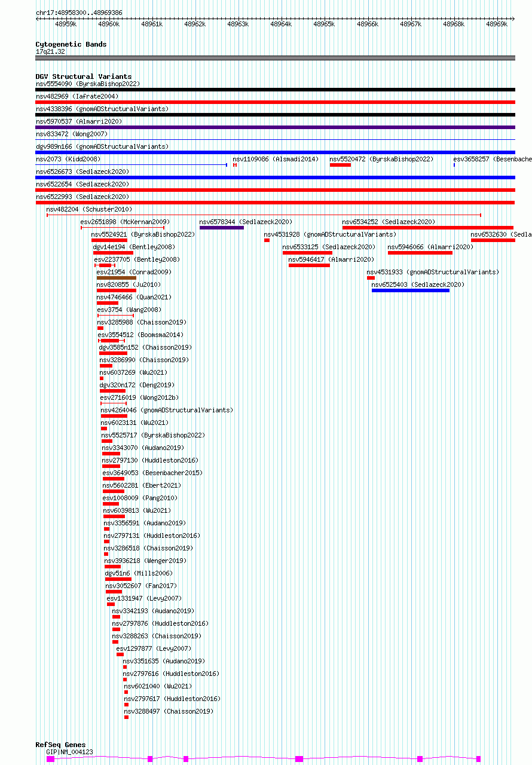Open the Cytogenetic Bands track title
532x765 pixels.
71,44
